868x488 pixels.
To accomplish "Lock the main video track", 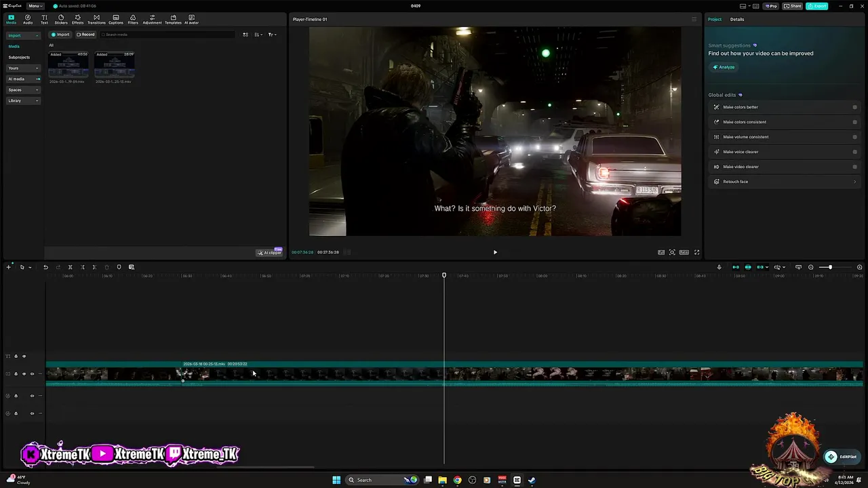I will pyautogui.click(x=16, y=373).
